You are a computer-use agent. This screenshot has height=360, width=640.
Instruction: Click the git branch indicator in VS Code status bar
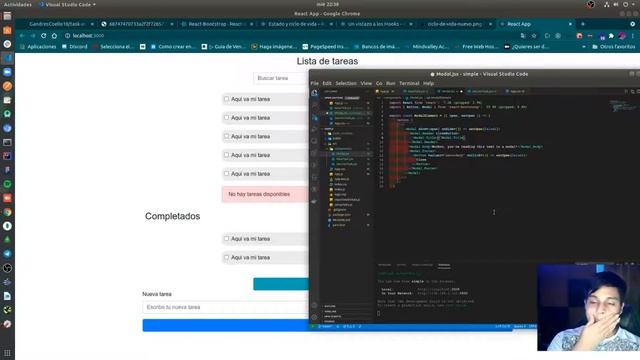(x=325, y=327)
